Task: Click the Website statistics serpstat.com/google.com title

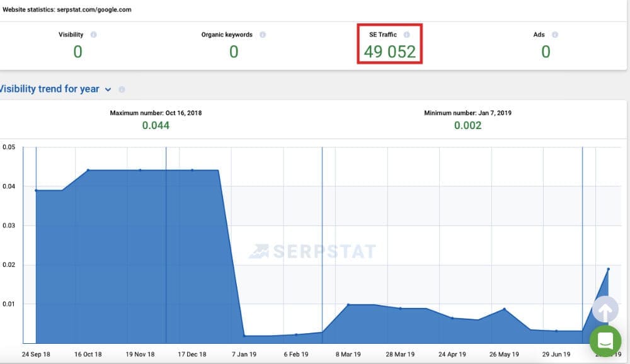Action: click(67, 9)
